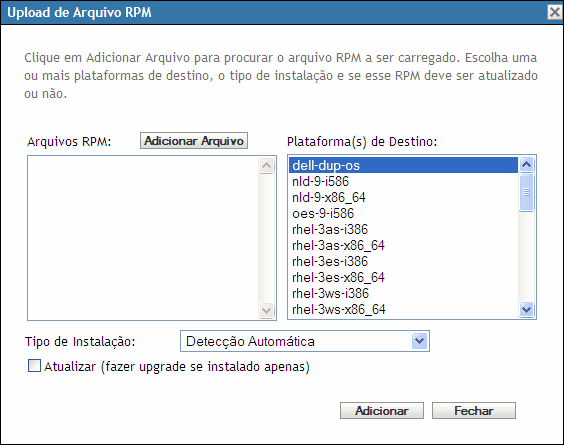Select dell-dup-os platform
The image size is (564, 445).
[x=403, y=165]
